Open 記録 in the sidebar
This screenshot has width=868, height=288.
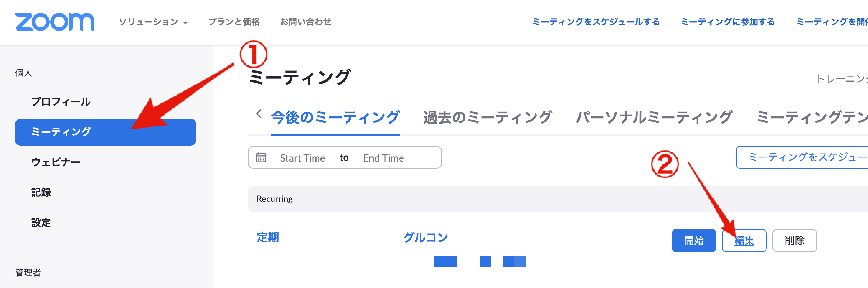coord(41,192)
